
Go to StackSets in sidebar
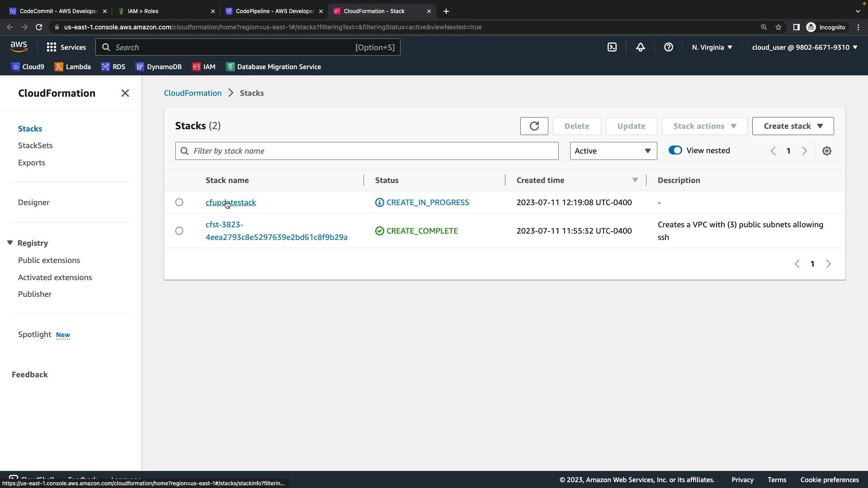35,145
